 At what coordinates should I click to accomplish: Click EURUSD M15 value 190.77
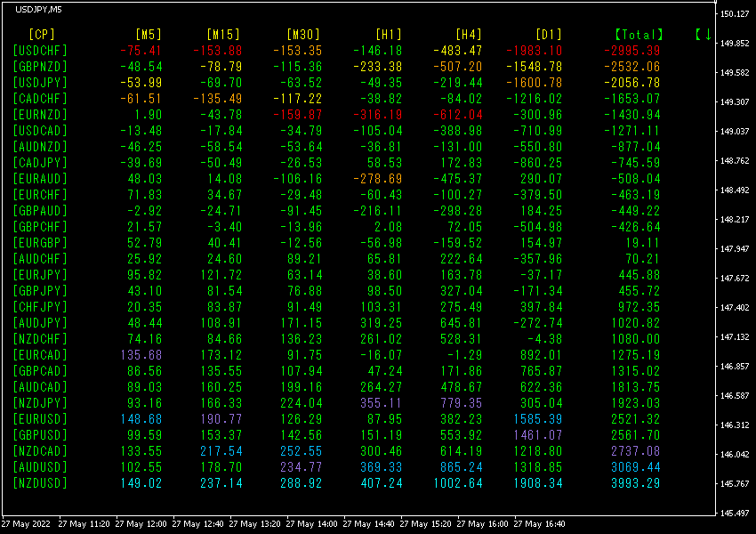[x=221, y=418]
